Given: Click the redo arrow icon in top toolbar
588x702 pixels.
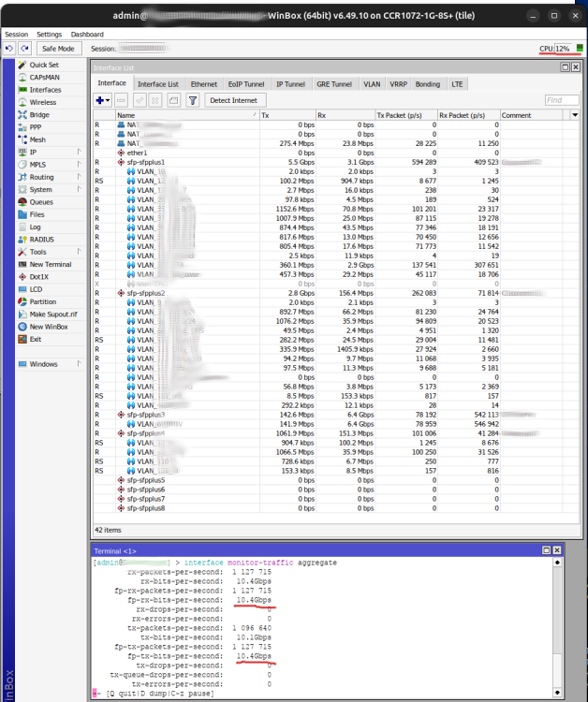Looking at the screenshot, I should [x=24, y=49].
